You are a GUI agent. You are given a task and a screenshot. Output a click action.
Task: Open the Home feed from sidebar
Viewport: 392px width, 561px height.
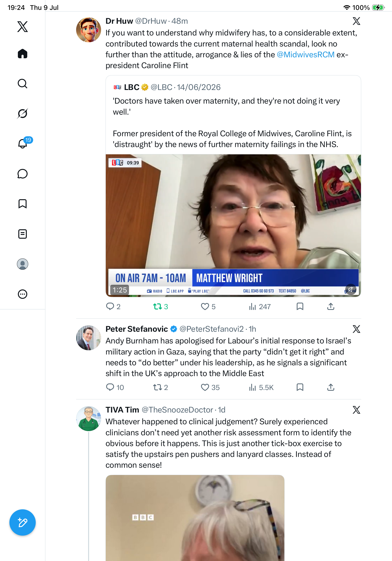pos(23,54)
